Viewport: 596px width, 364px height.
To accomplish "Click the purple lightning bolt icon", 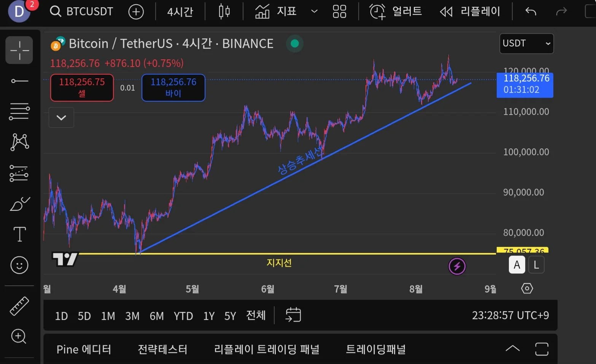I will (x=457, y=266).
